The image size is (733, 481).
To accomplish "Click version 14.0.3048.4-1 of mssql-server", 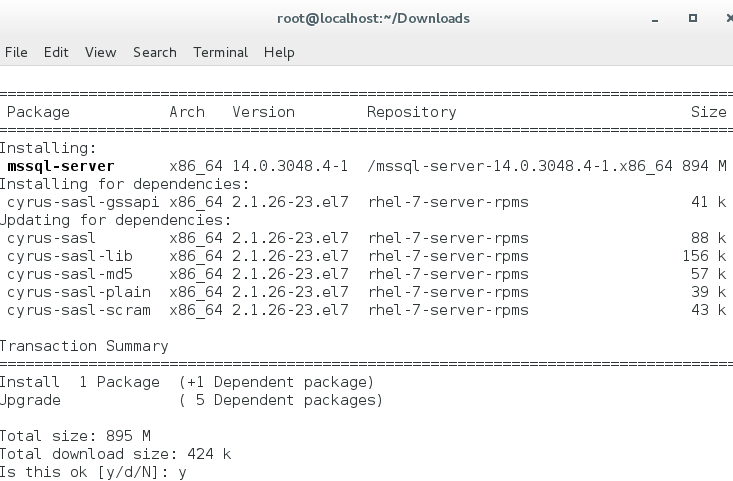I will click(x=290, y=166).
